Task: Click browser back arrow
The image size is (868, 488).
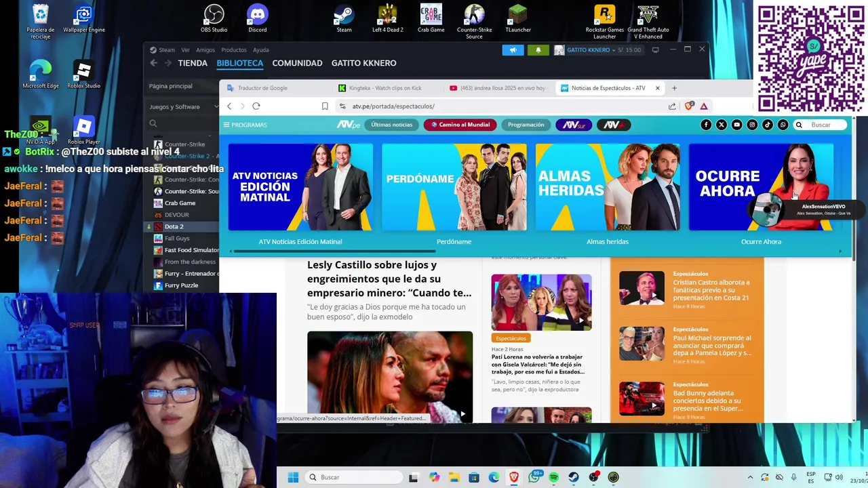Action: pyautogui.click(x=229, y=106)
